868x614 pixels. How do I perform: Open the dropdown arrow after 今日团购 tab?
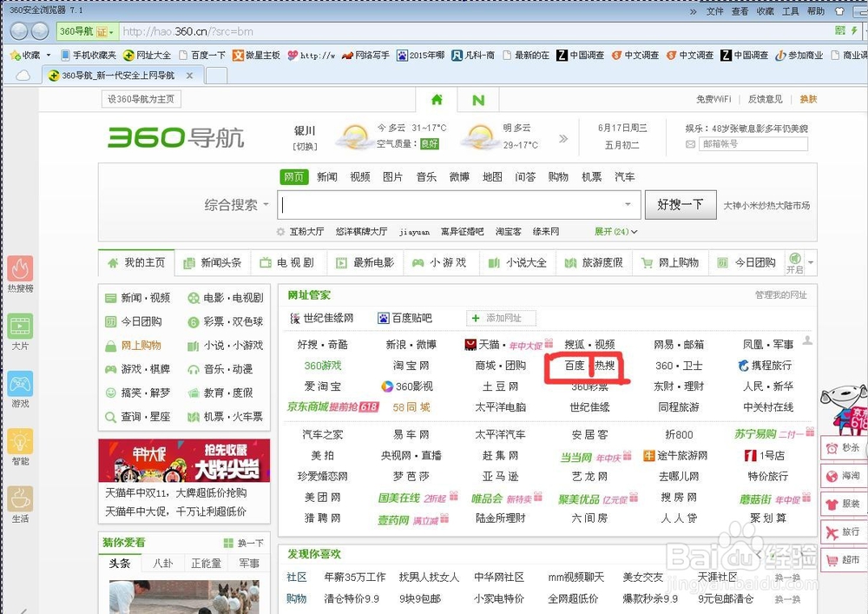tap(811, 262)
